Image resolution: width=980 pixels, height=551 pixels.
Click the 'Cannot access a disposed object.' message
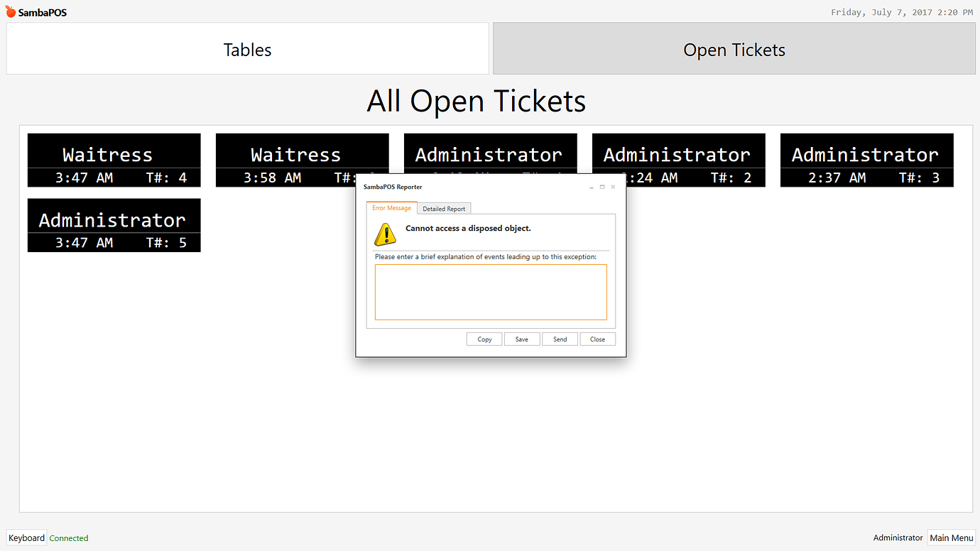click(x=468, y=228)
